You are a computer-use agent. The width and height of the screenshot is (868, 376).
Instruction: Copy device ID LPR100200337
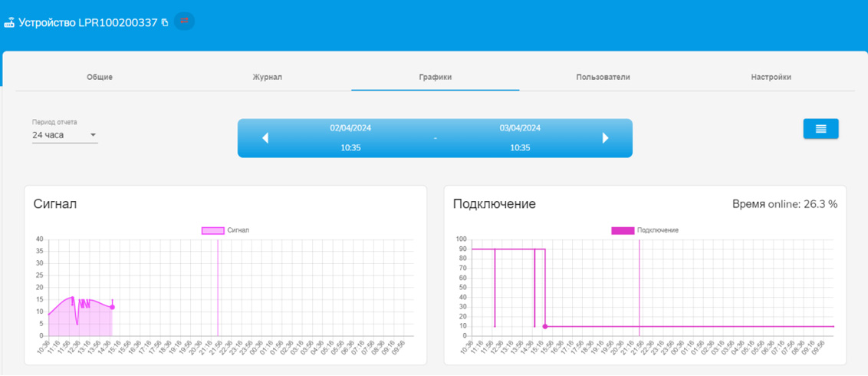pyautogui.click(x=165, y=23)
